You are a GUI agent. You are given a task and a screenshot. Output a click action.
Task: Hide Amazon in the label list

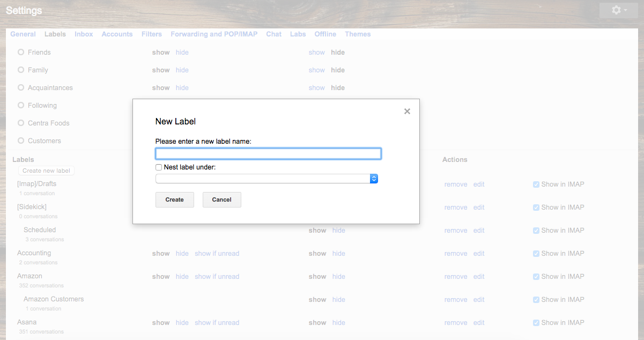tap(182, 276)
